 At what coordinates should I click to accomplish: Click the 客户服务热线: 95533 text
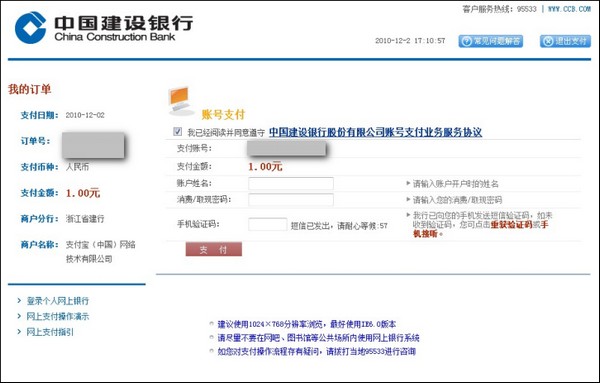click(499, 9)
